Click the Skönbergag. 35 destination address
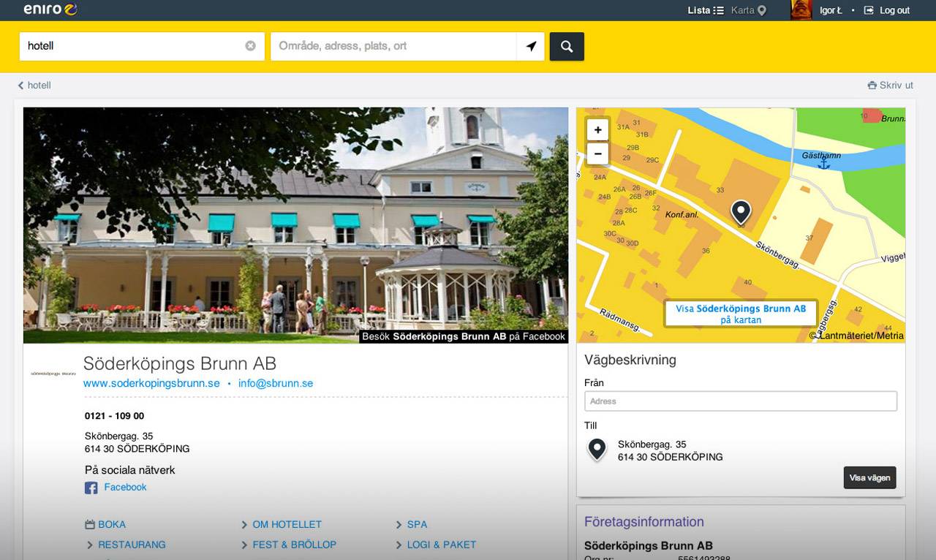This screenshot has height=560, width=936. 670,450
